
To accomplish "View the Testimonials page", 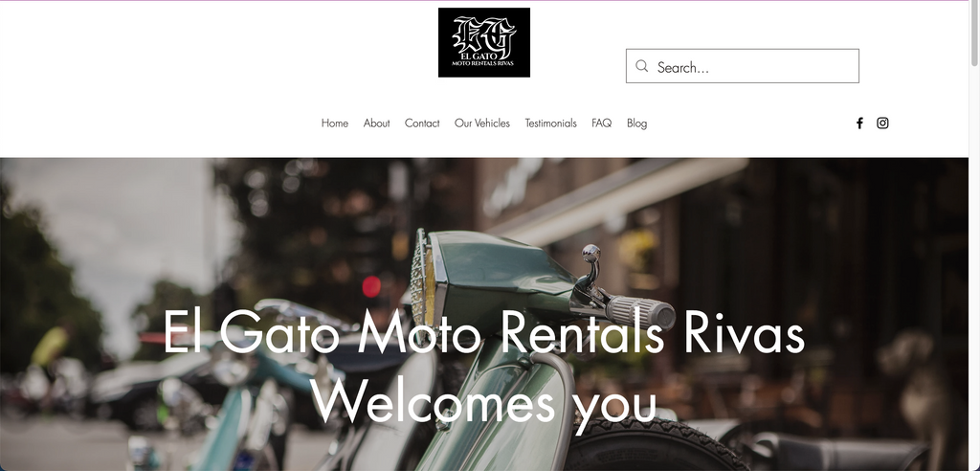I will point(550,123).
